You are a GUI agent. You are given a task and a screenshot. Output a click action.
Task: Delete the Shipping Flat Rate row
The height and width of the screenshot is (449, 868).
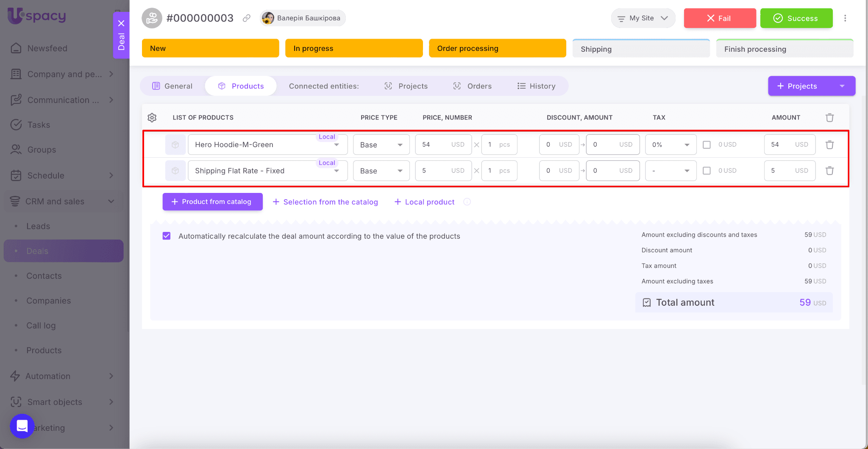pos(829,170)
